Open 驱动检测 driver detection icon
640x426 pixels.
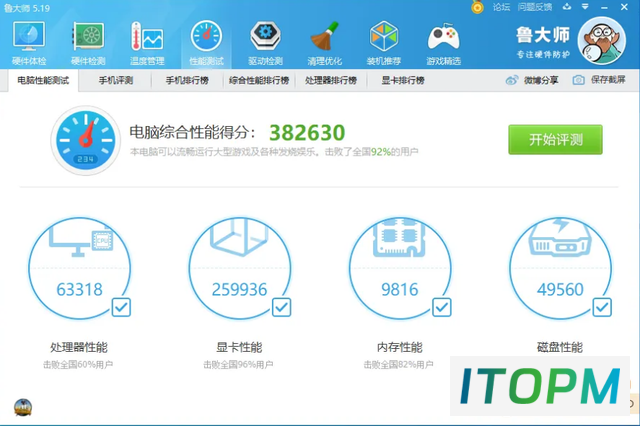[265, 37]
